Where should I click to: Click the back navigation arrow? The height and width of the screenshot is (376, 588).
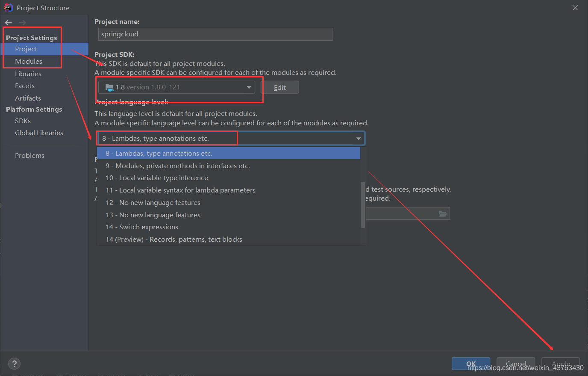9,23
